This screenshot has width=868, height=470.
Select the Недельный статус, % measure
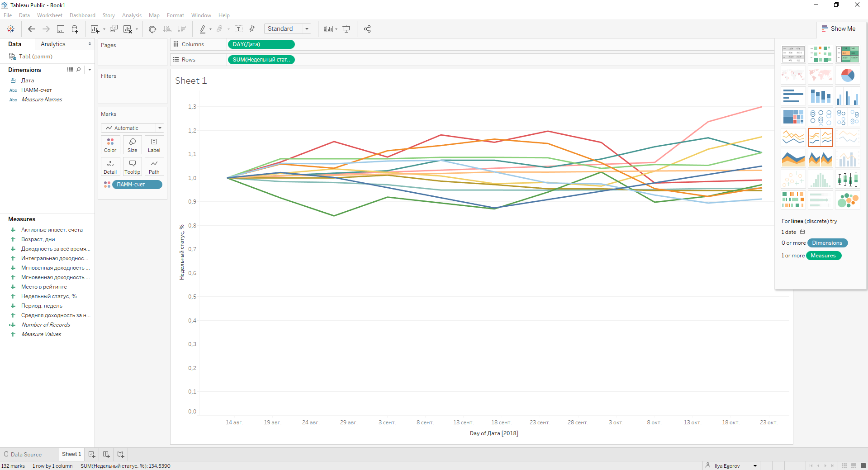[49, 296]
